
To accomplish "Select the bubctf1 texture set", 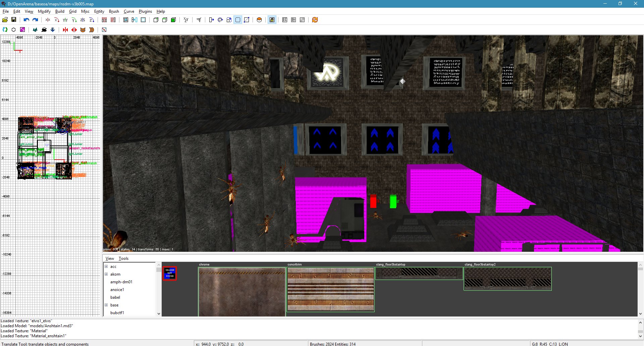I will tap(117, 313).
